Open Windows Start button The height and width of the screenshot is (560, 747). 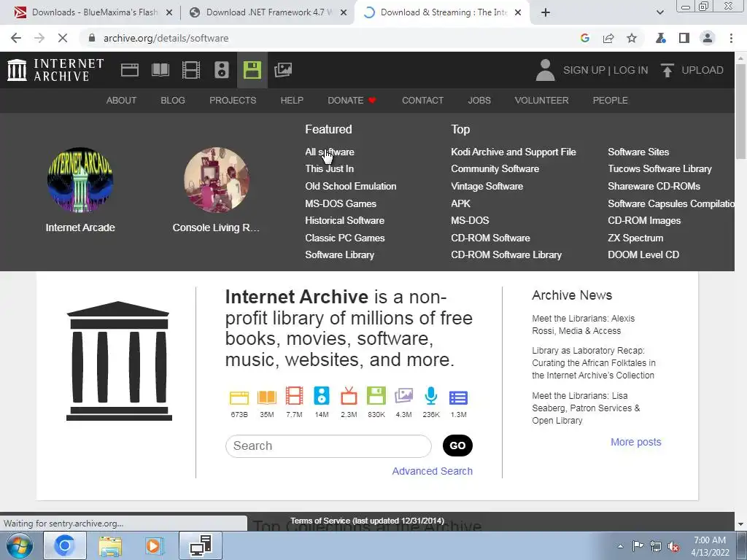tap(20, 546)
